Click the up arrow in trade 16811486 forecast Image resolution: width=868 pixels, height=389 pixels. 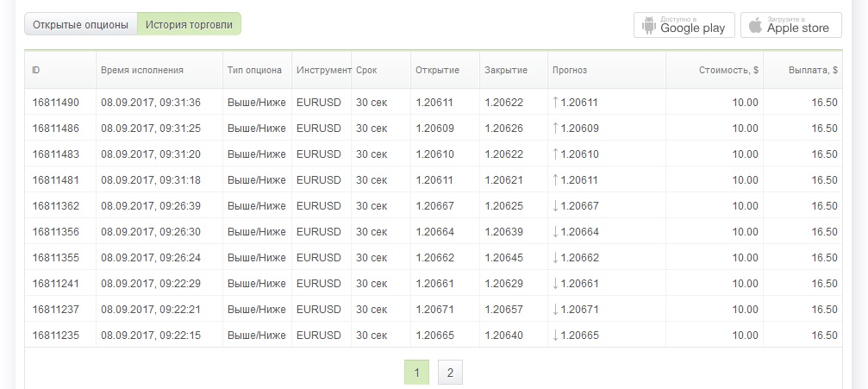pyautogui.click(x=556, y=128)
